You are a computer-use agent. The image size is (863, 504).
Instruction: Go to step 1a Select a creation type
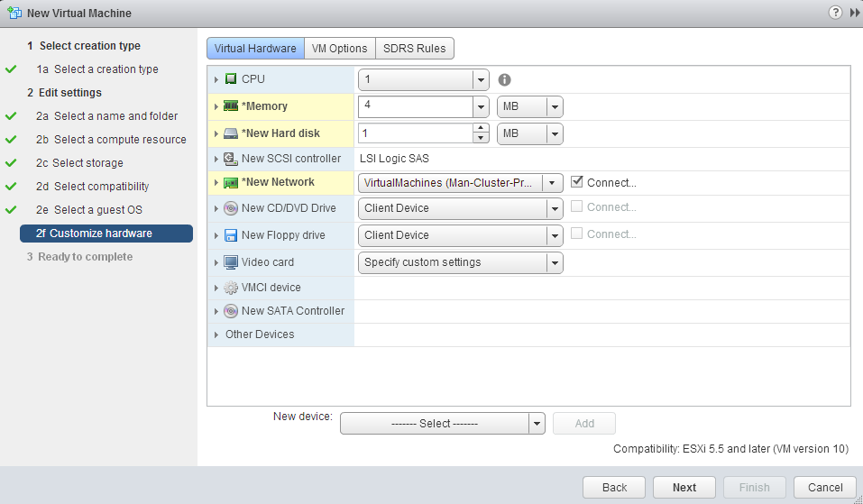pos(97,69)
